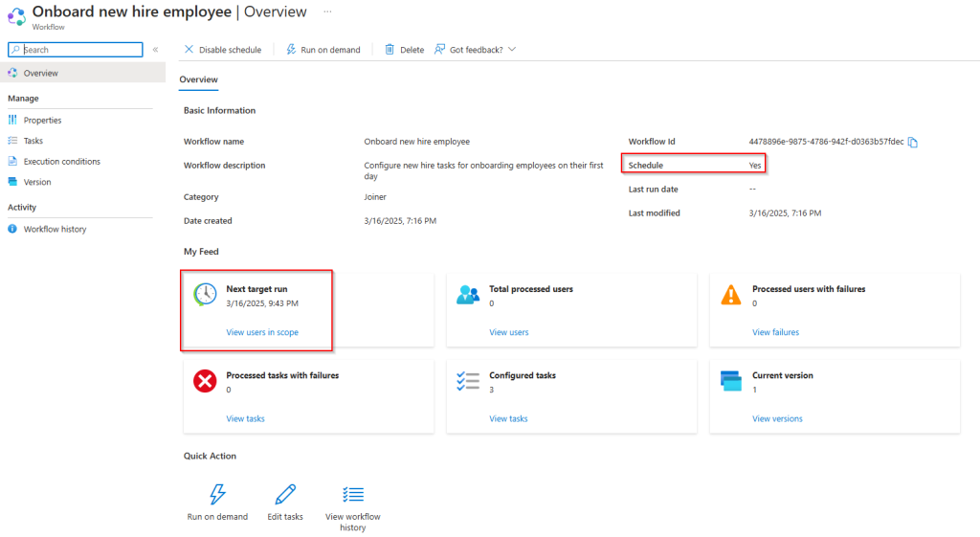The width and height of the screenshot is (980, 537).
Task: Click the View users in scope link
Action: click(x=262, y=332)
